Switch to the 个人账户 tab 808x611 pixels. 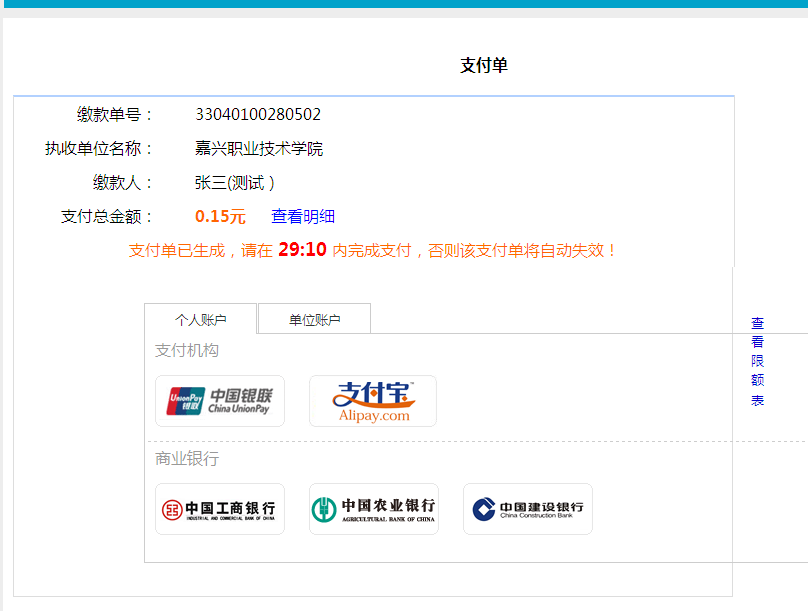pyautogui.click(x=201, y=320)
